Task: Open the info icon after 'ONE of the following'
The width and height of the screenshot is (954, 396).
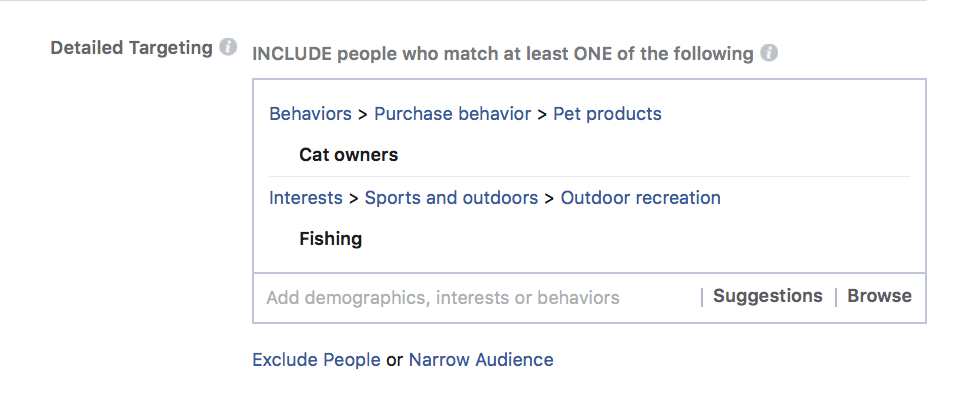Action: click(x=769, y=53)
